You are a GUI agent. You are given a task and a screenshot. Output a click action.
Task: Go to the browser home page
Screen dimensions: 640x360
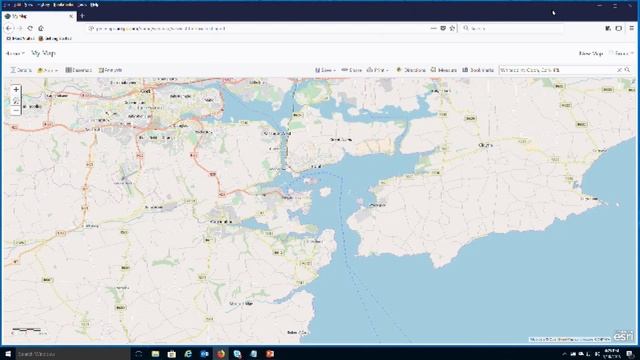coord(41,28)
